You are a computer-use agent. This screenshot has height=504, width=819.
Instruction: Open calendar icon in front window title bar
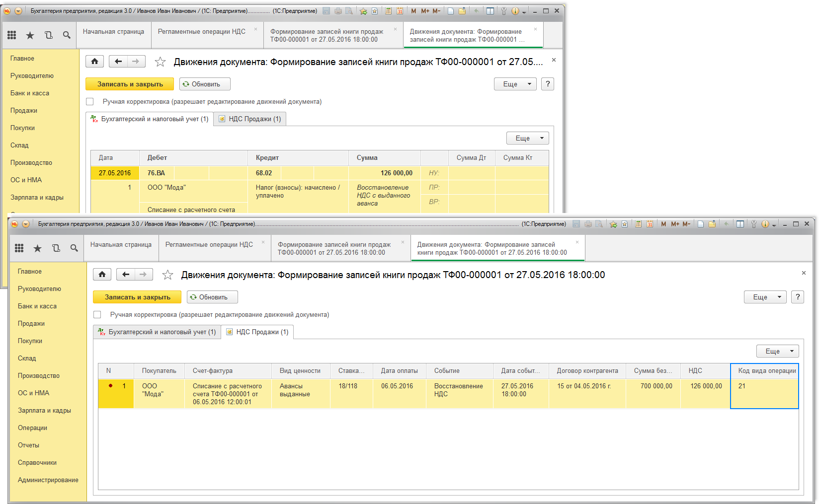650,224
